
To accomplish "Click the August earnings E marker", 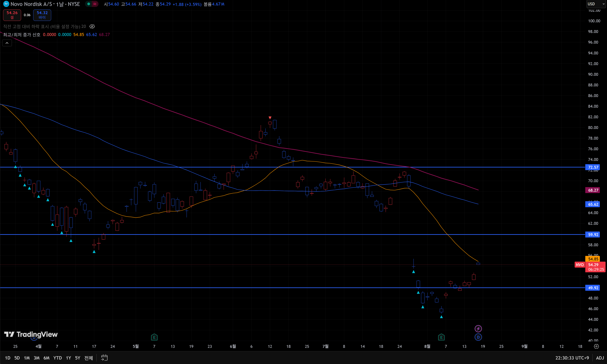I will click(441, 337).
